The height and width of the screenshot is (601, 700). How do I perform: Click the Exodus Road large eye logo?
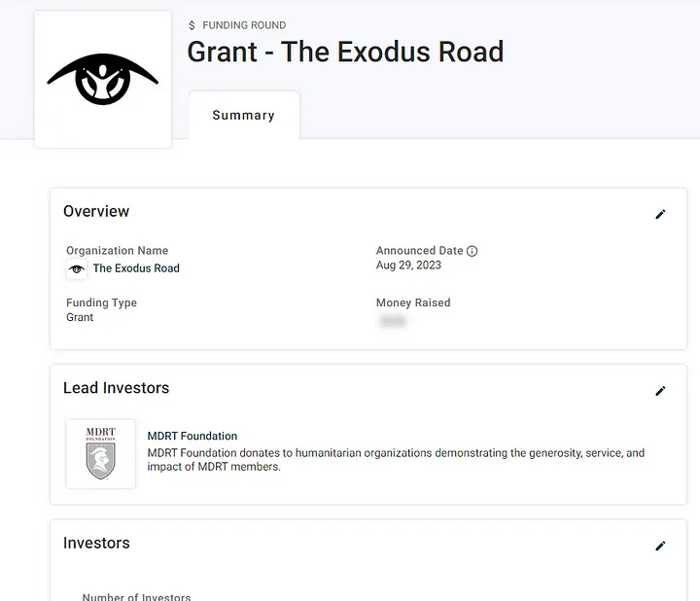103,79
